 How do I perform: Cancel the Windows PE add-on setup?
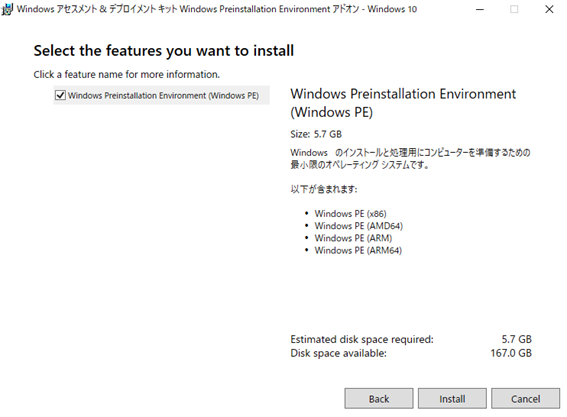(525, 399)
